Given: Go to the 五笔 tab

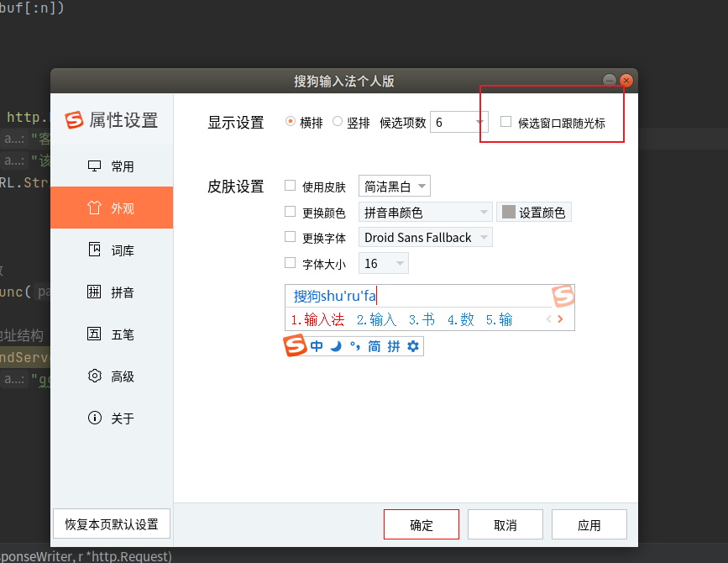Looking at the screenshot, I should (x=112, y=334).
